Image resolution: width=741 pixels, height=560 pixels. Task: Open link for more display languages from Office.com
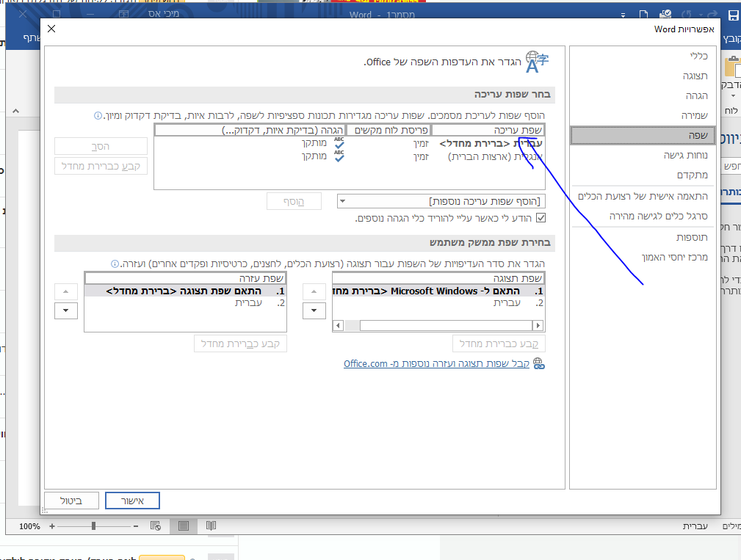point(436,363)
